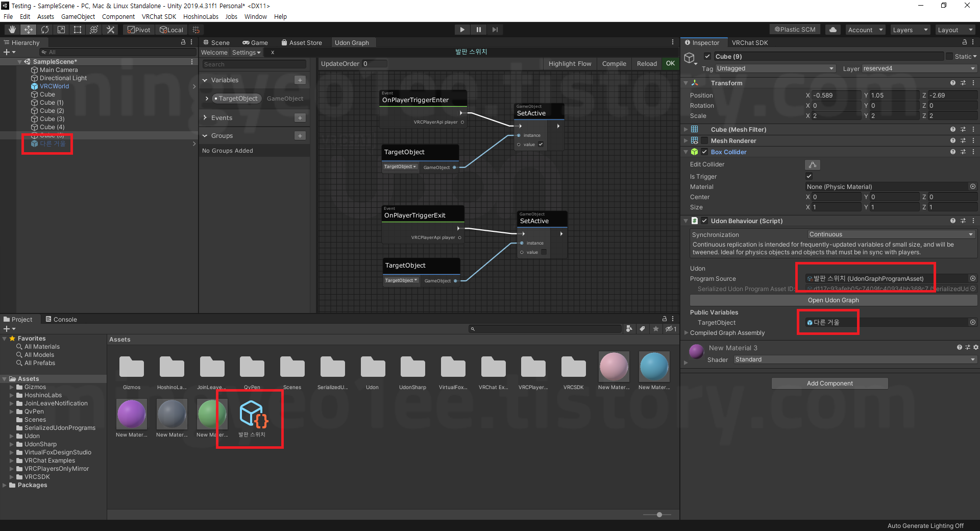980x531 pixels.
Task: Step one frame forward
Action: (495, 30)
